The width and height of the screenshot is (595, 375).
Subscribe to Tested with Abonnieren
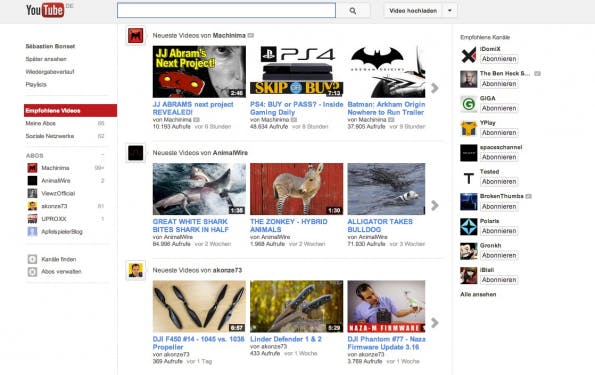coord(499,181)
